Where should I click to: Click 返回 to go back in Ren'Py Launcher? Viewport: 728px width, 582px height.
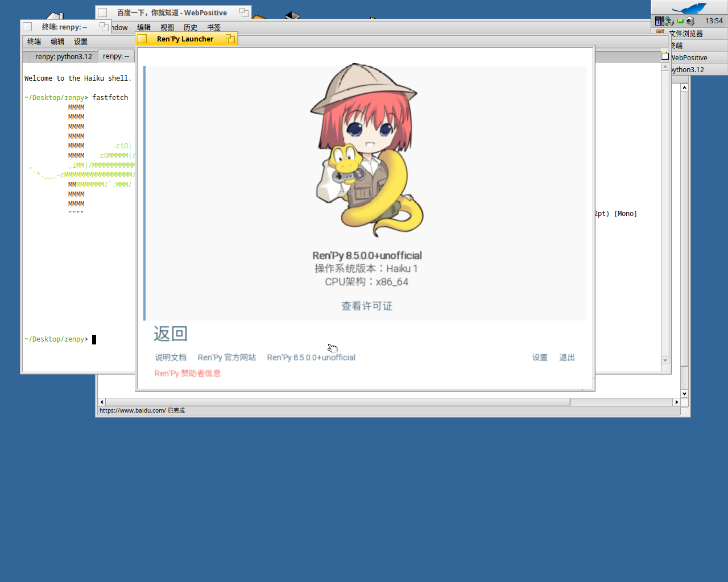[x=171, y=334]
